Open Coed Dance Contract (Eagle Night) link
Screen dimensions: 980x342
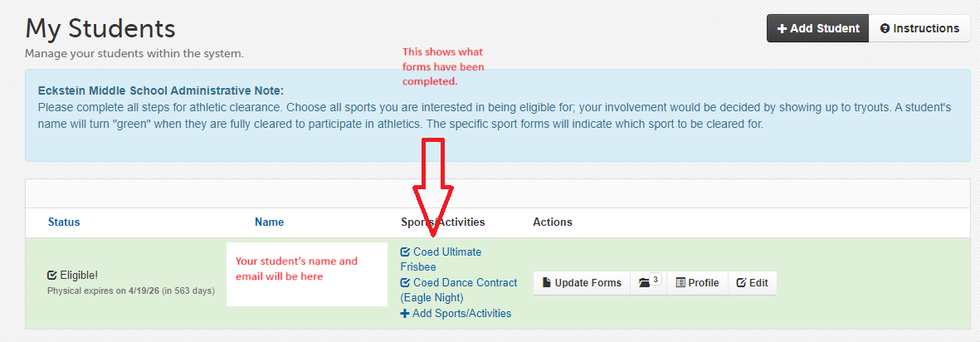459,290
